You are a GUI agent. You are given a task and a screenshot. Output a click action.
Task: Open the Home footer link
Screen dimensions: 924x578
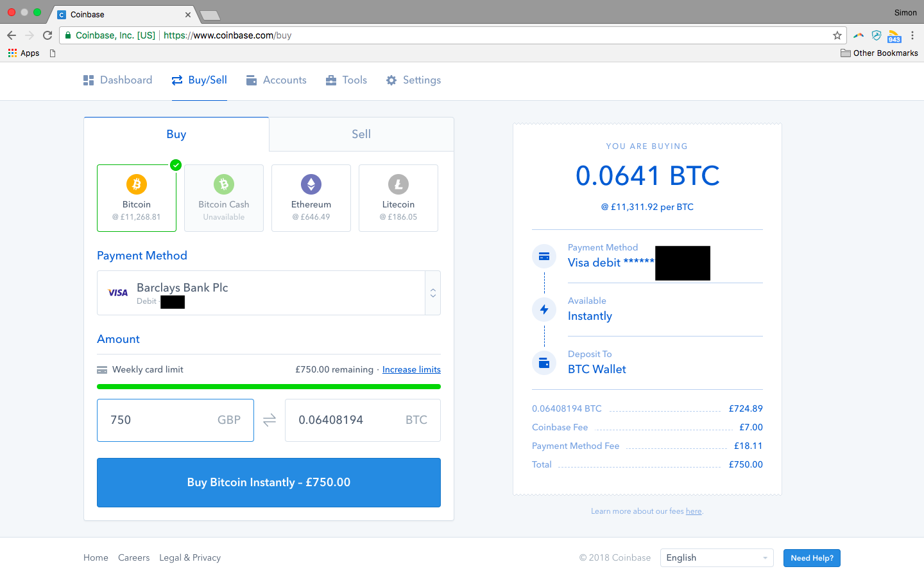pos(96,558)
